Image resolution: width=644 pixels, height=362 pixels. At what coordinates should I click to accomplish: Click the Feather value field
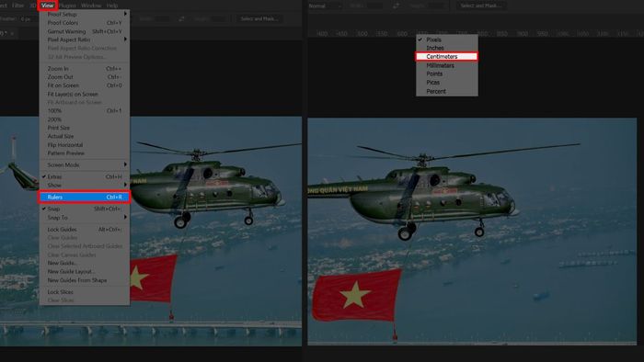tap(26, 19)
